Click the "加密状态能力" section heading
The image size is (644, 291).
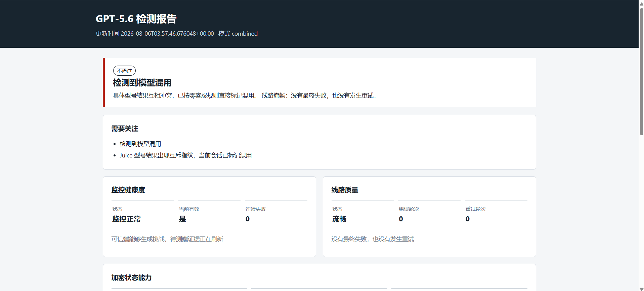132,278
